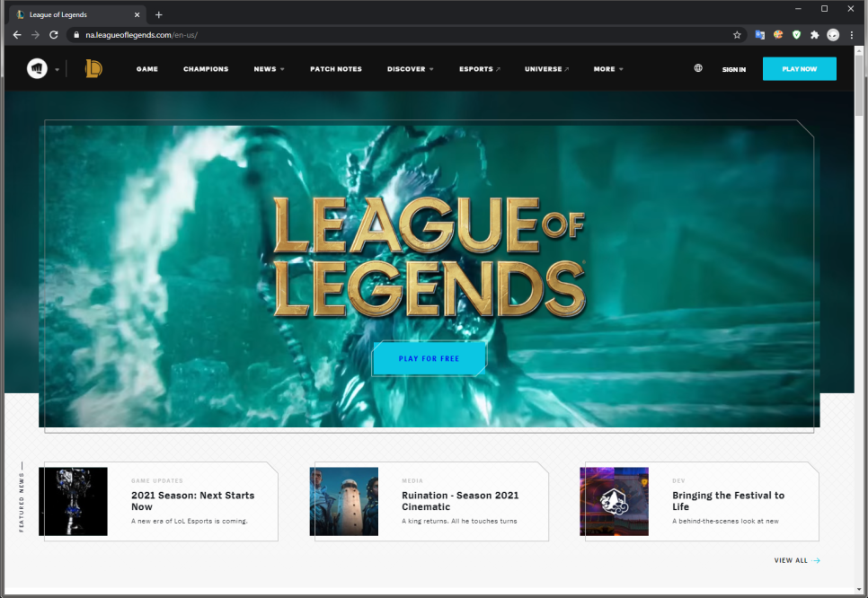The height and width of the screenshot is (598, 868).
Task: Open the Google Translate extension icon
Action: point(759,35)
